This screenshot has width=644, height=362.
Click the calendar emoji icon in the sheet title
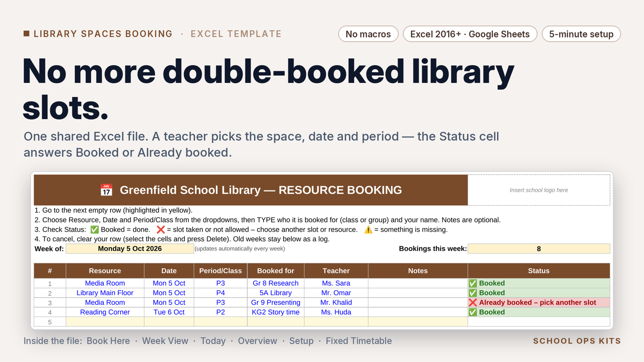point(106,190)
